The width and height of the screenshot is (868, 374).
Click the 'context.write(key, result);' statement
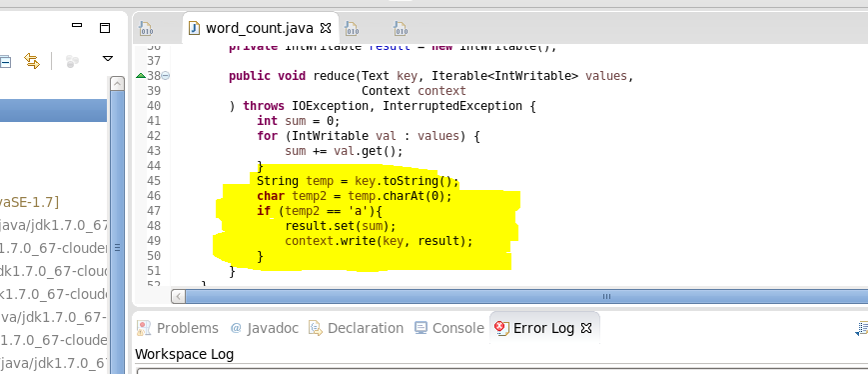pos(379,241)
